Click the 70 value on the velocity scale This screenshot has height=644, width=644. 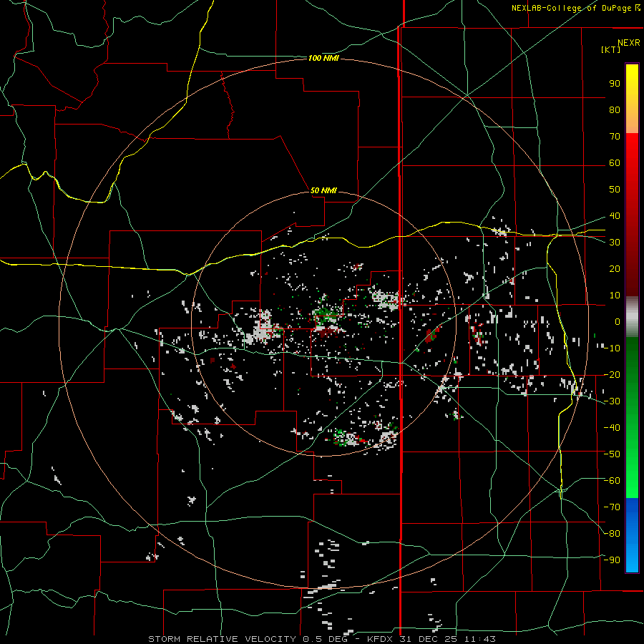(x=615, y=137)
